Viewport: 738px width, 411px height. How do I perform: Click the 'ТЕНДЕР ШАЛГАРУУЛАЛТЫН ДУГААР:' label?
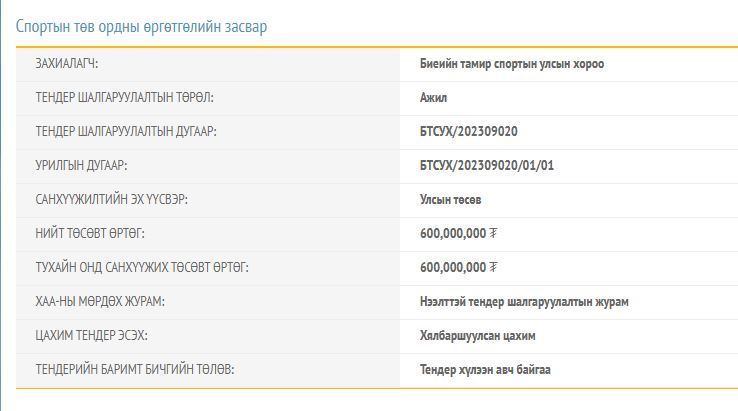point(126,132)
